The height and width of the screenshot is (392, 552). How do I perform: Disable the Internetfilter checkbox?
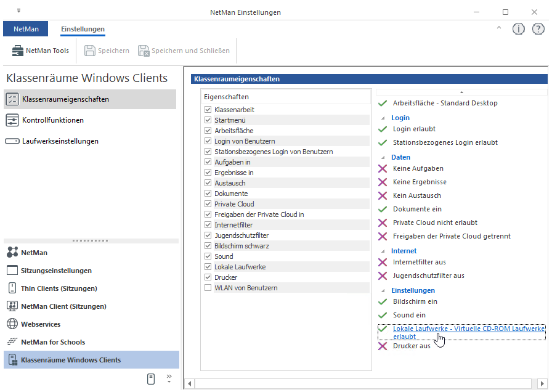[208, 225]
